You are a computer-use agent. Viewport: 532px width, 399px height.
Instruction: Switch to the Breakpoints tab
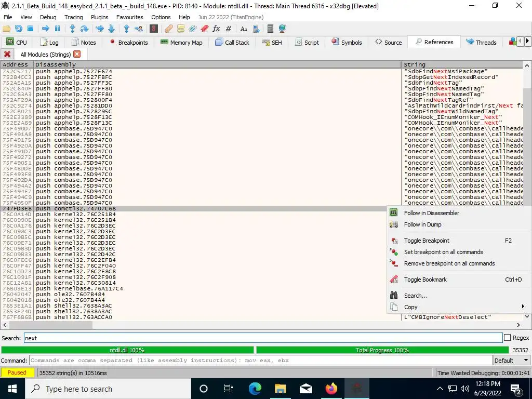129,43
